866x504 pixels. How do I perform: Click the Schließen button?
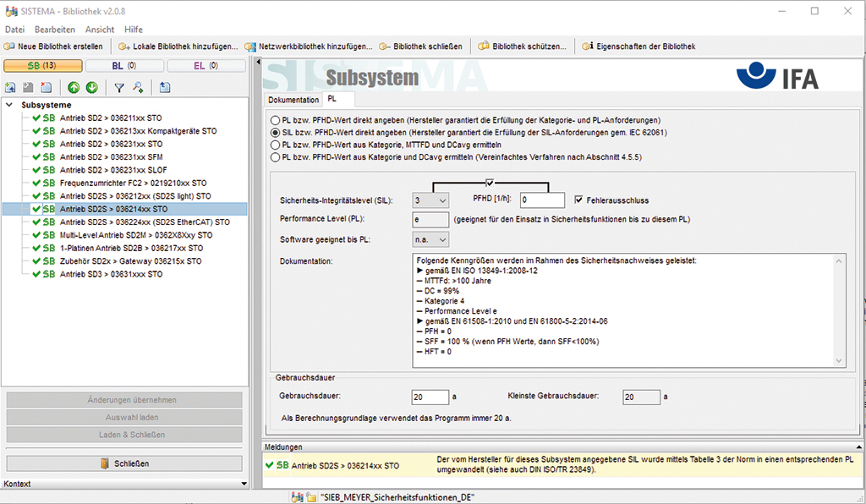pyautogui.click(x=124, y=463)
